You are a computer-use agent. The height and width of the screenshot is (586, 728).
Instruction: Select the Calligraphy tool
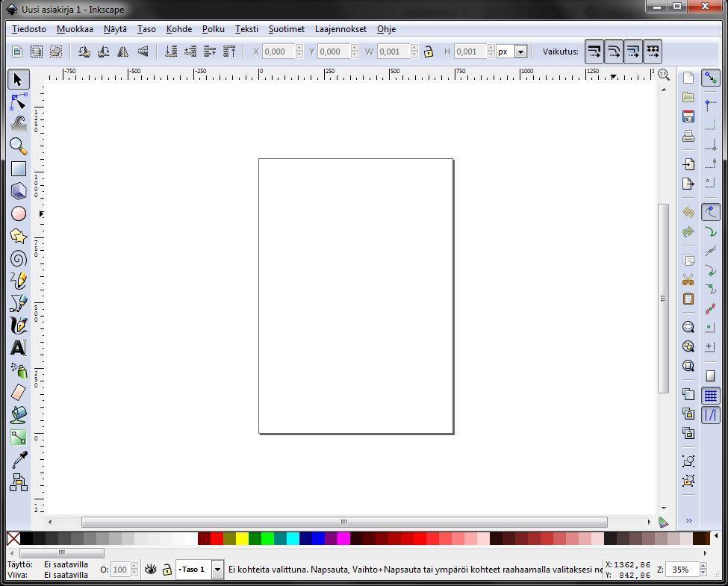click(19, 325)
